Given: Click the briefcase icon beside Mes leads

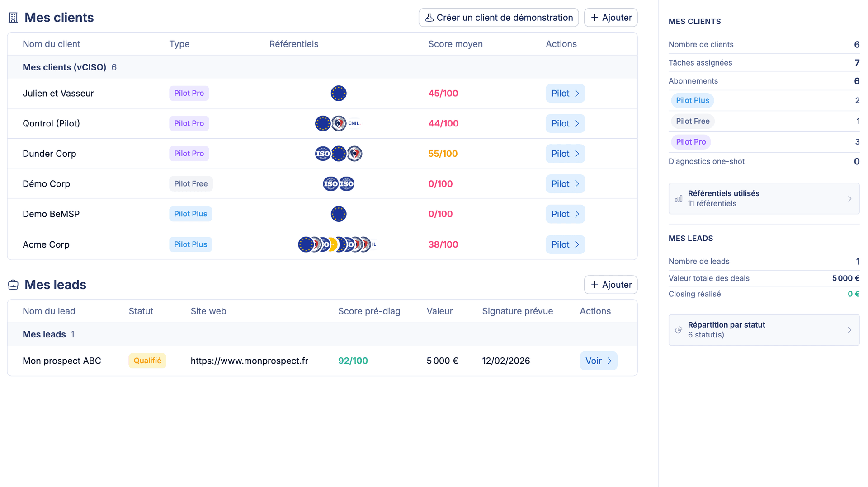Looking at the screenshot, I should (13, 285).
